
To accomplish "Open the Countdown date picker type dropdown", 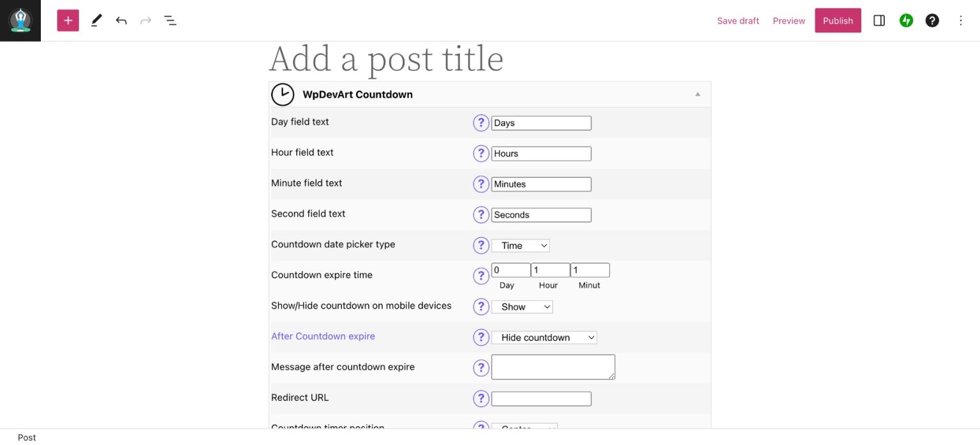I will tap(520, 245).
